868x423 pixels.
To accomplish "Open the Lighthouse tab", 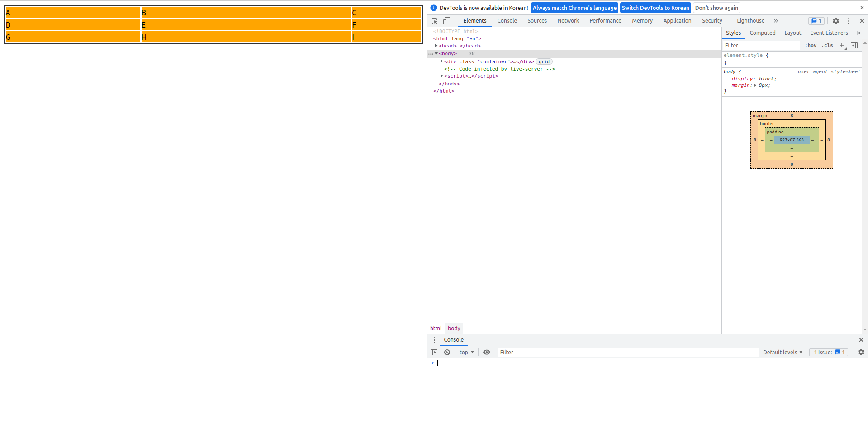I will point(750,21).
